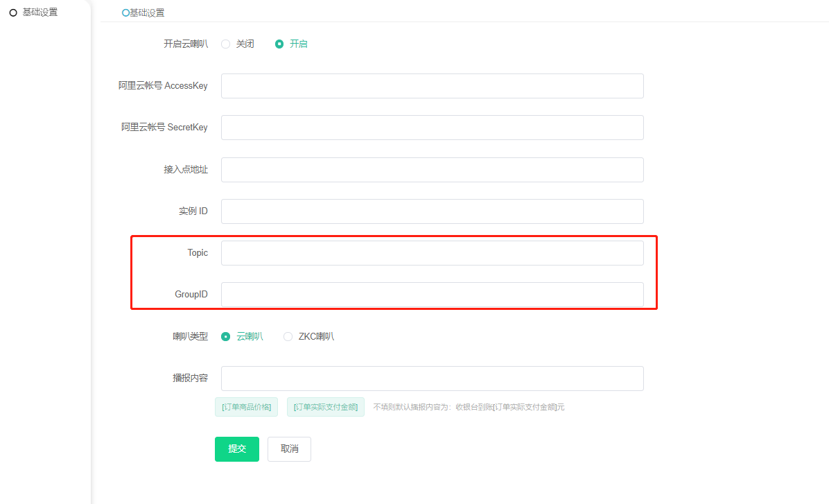The height and width of the screenshot is (504, 829).
Task: Click the default broadcast hint text
Action: coord(469,407)
